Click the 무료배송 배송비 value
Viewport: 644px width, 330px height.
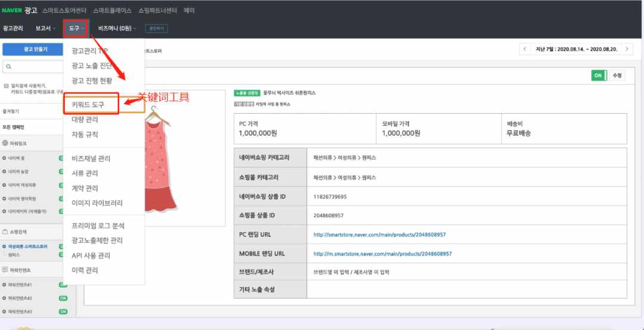tap(519, 133)
